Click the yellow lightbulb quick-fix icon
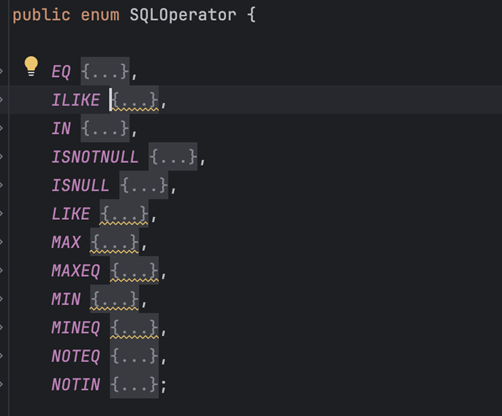This screenshot has width=502, height=416. 31,66
